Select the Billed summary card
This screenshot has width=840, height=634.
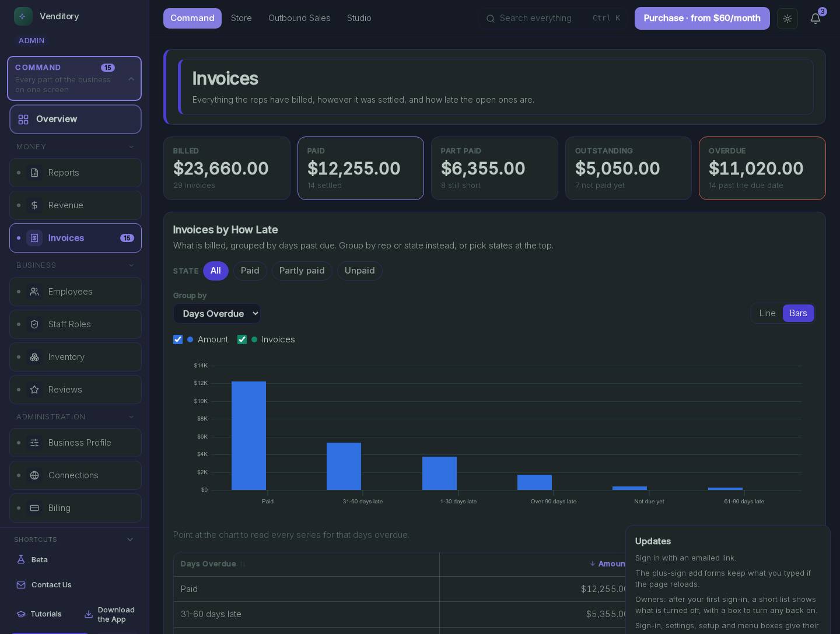[x=227, y=168]
